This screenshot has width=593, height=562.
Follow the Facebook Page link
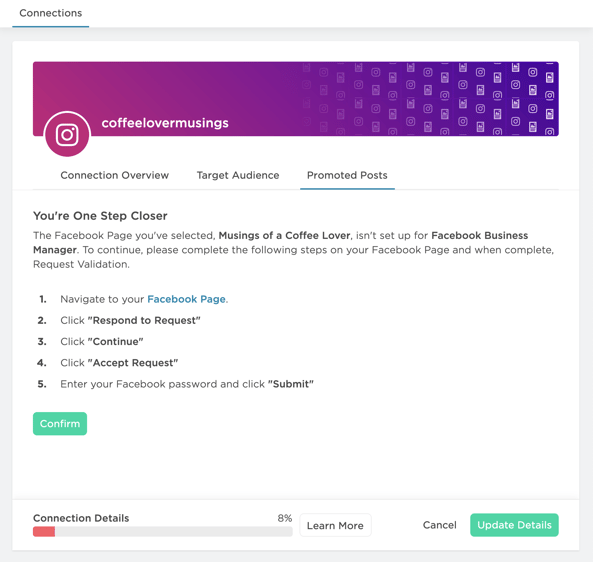[186, 299]
